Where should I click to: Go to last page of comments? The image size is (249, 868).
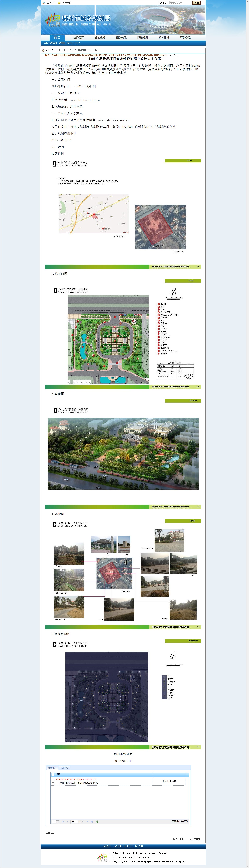point(92,822)
